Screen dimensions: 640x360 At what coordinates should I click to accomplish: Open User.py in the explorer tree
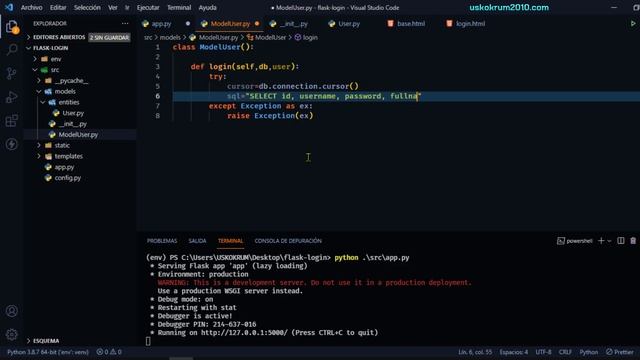pos(73,113)
